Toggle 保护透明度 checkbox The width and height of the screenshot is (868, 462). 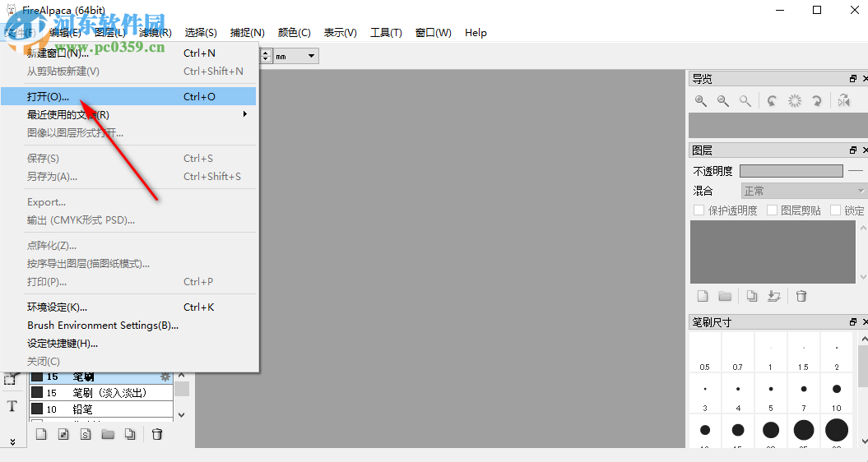click(x=699, y=210)
